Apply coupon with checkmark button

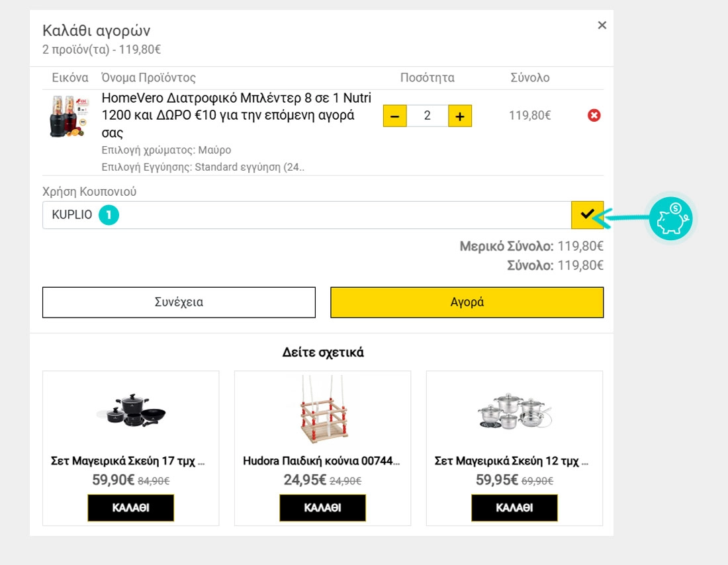[x=587, y=214]
